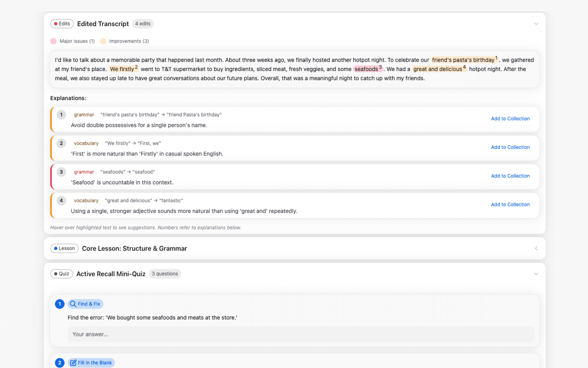The image size is (588, 368).
Task: Click the Major issues (1) label
Action: coord(77,41)
